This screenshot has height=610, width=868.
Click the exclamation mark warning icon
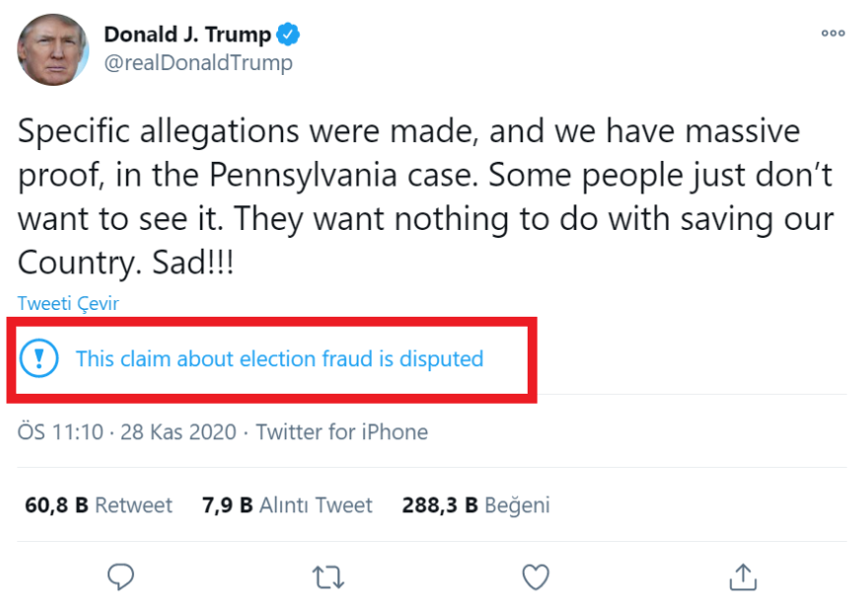pos(40,358)
